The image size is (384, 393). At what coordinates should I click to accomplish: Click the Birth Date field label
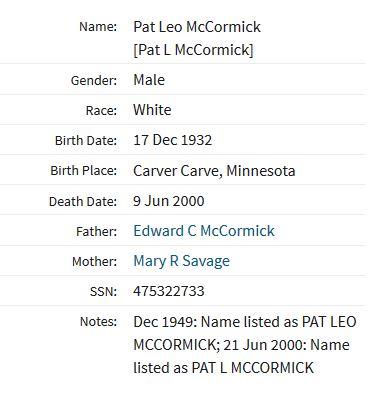click(86, 140)
